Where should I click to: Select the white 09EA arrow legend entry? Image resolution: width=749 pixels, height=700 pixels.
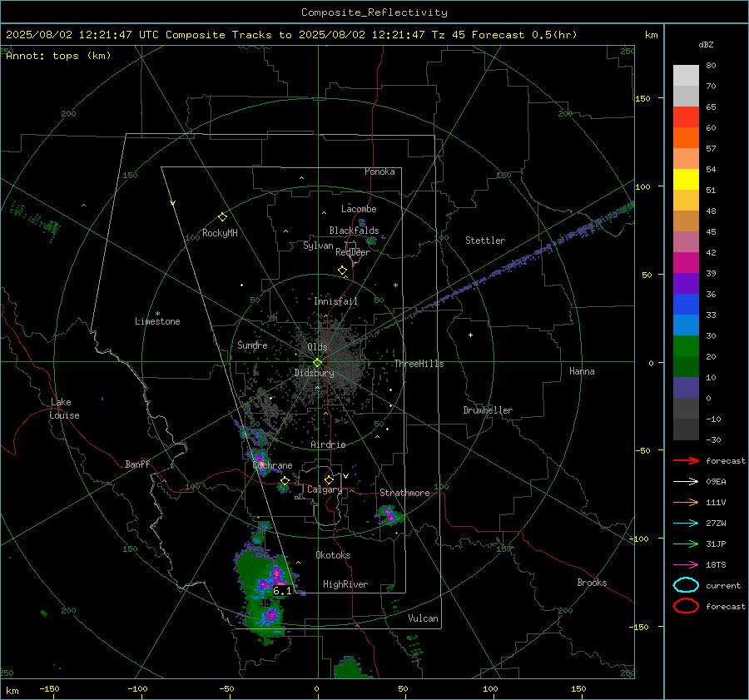tap(686, 482)
